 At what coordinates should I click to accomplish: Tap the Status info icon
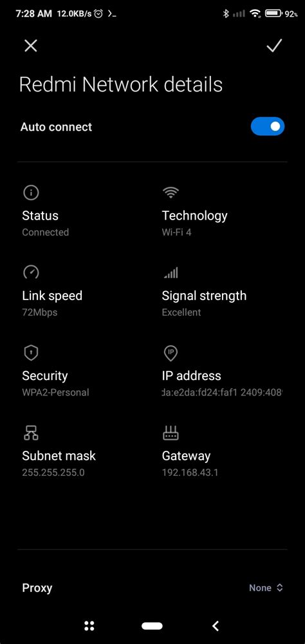(31, 192)
